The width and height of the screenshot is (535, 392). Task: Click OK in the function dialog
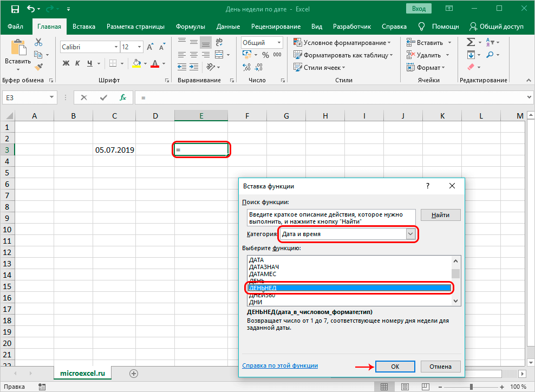pyautogui.click(x=395, y=367)
